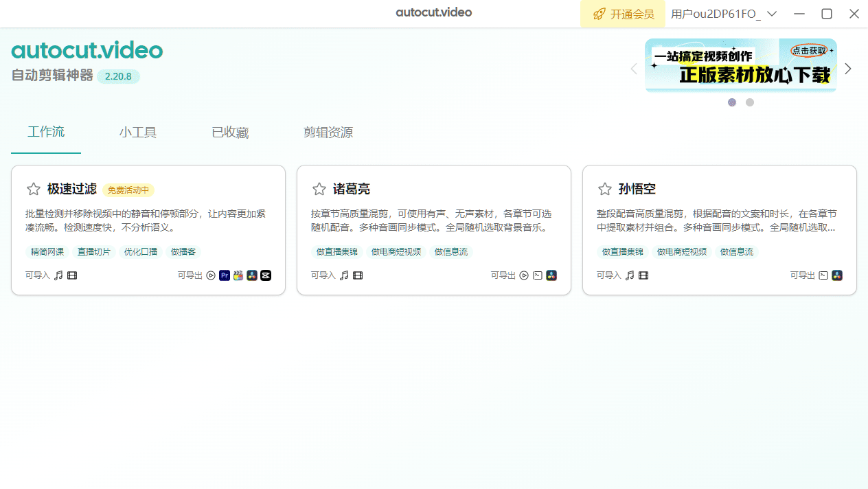Click 做信息流 tag on 孙悟空 card
Image resolution: width=868 pixels, height=489 pixels.
(x=737, y=252)
